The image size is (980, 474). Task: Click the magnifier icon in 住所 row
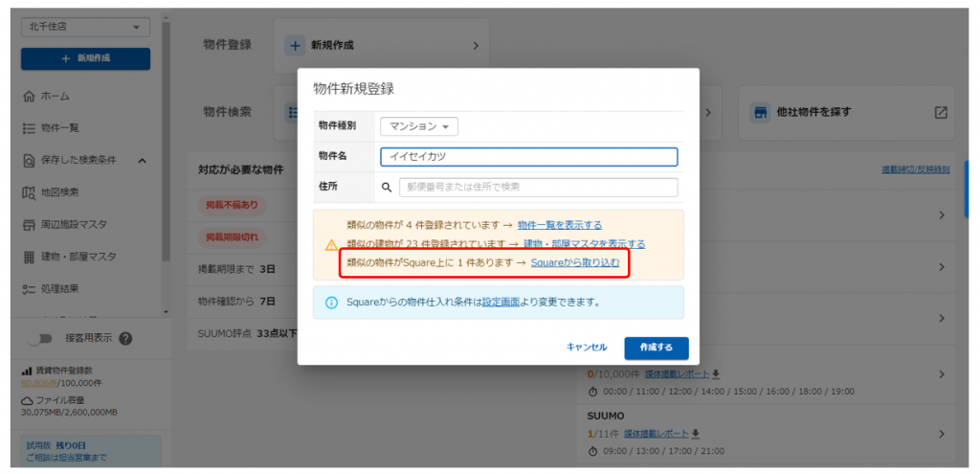click(387, 187)
